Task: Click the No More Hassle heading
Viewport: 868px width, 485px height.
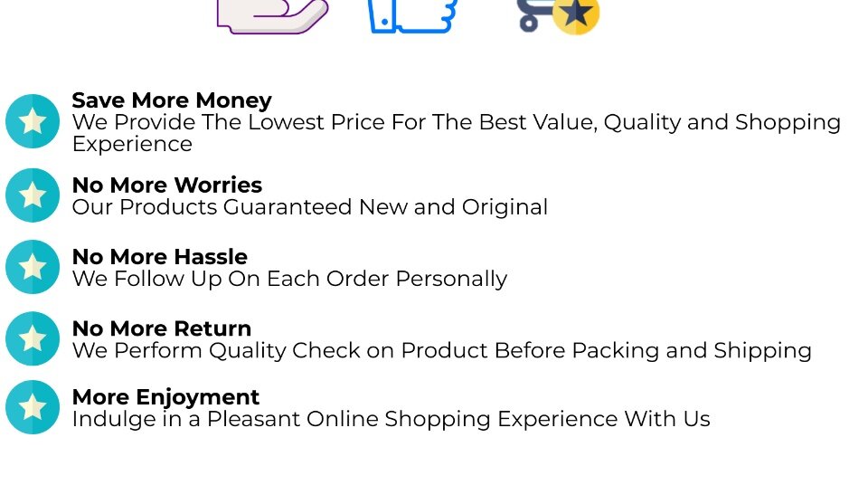Action: tap(159, 257)
